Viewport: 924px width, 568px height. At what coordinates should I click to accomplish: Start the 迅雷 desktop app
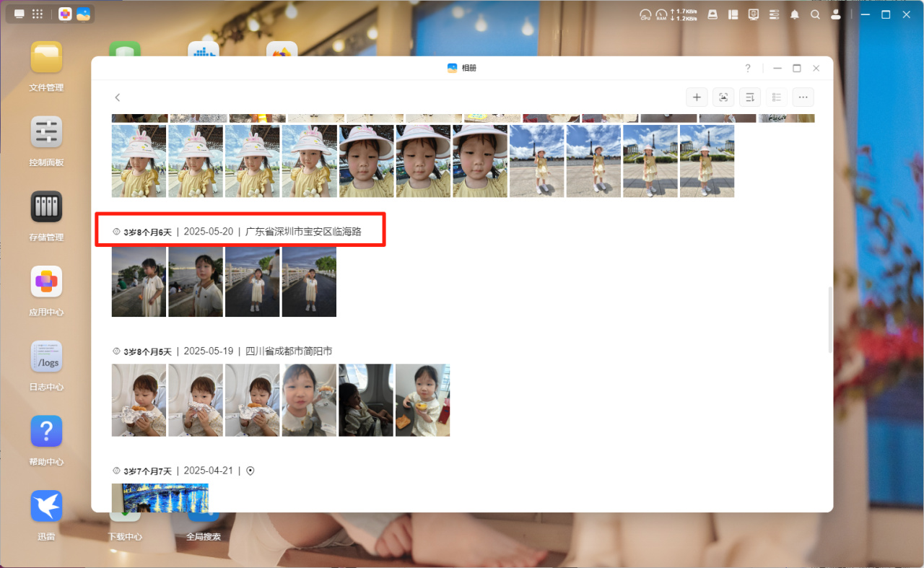point(46,516)
